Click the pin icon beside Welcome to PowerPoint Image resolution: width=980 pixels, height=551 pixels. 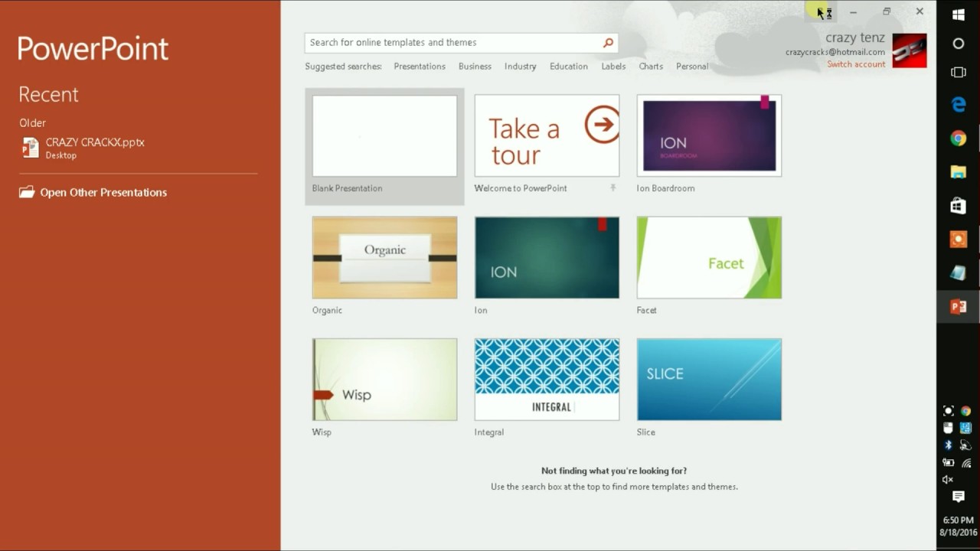point(612,187)
